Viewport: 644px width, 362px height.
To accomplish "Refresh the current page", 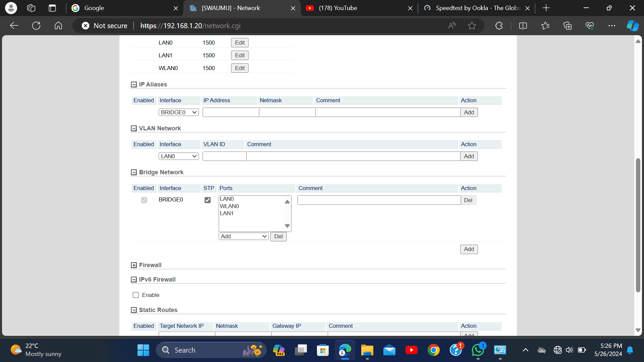I will (x=36, y=26).
